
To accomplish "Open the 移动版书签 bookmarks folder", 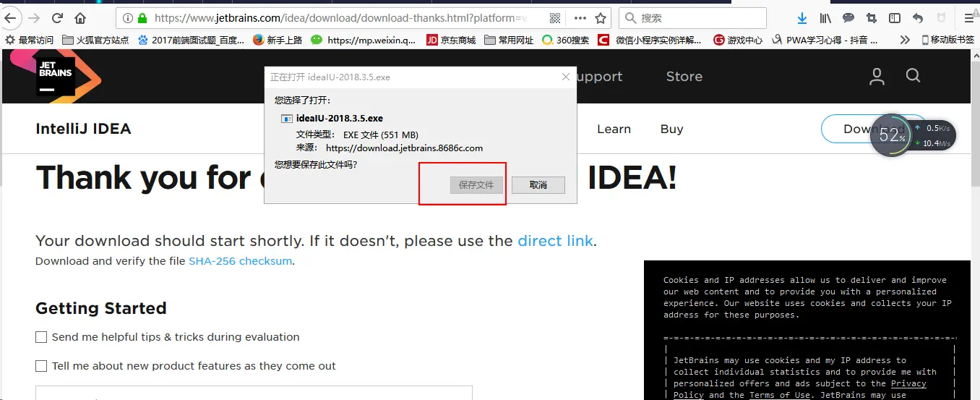I will click(947, 40).
